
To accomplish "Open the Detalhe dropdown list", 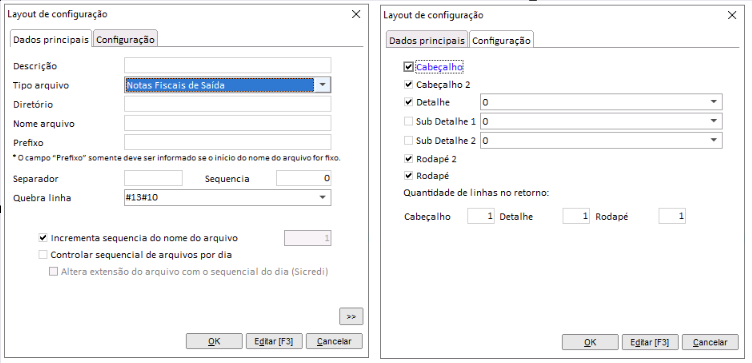I will 714,102.
